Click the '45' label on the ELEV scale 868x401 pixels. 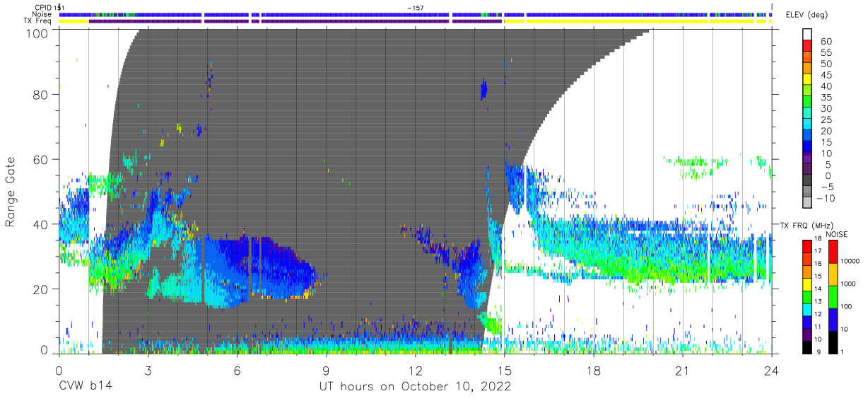point(827,75)
